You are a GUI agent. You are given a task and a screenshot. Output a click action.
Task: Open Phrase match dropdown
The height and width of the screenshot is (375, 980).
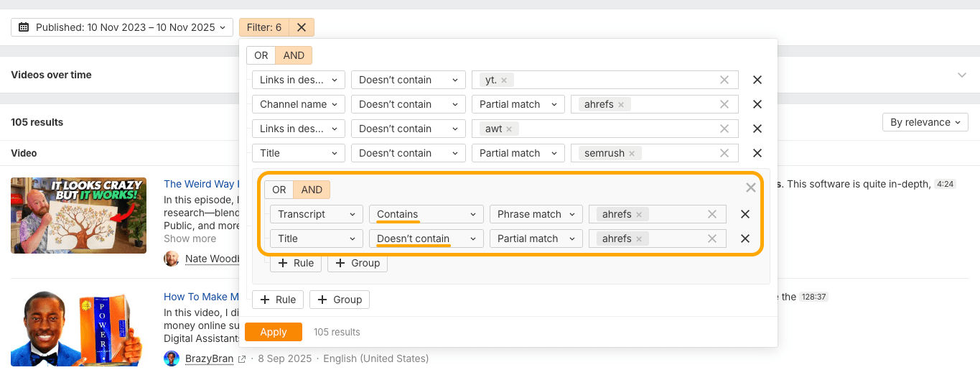(x=536, y=214)
